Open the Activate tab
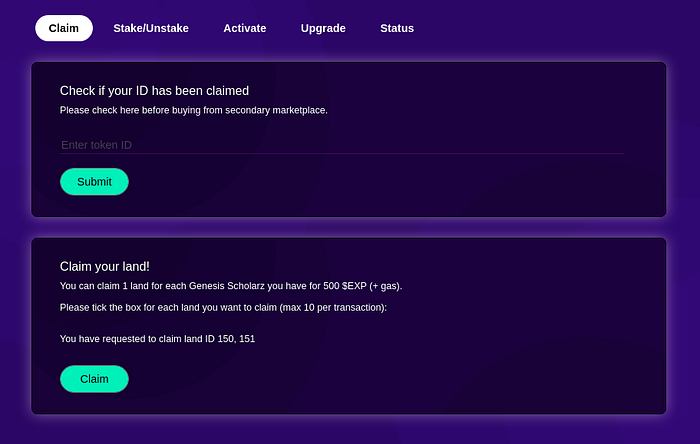700x444 pixels. click(245, 28)
